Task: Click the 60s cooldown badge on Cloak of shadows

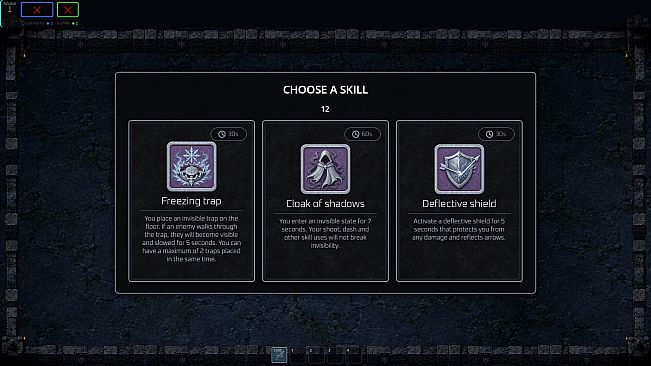Action: tap(362, 134)
